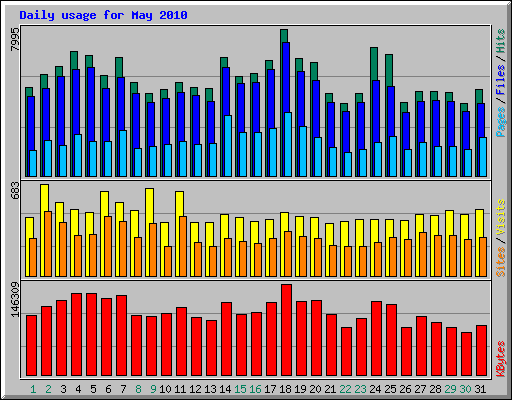Click day 25 on the x-axis

click(390, 389)
